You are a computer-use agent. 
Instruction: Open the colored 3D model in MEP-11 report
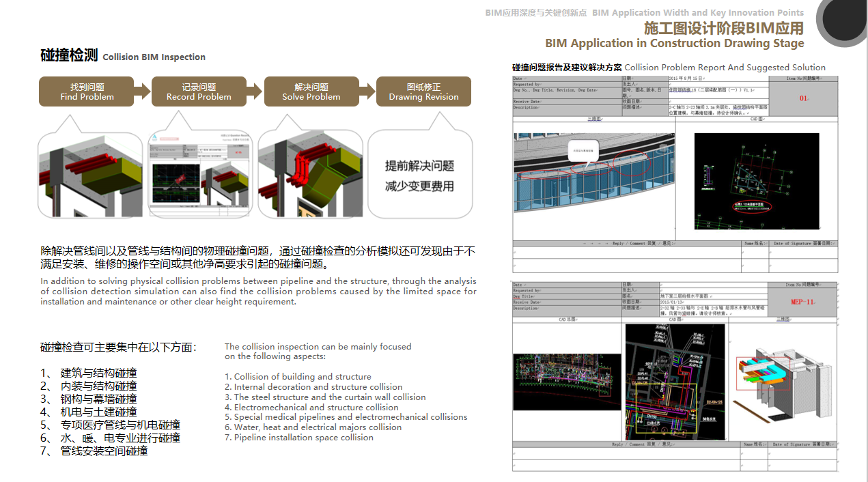782,379
